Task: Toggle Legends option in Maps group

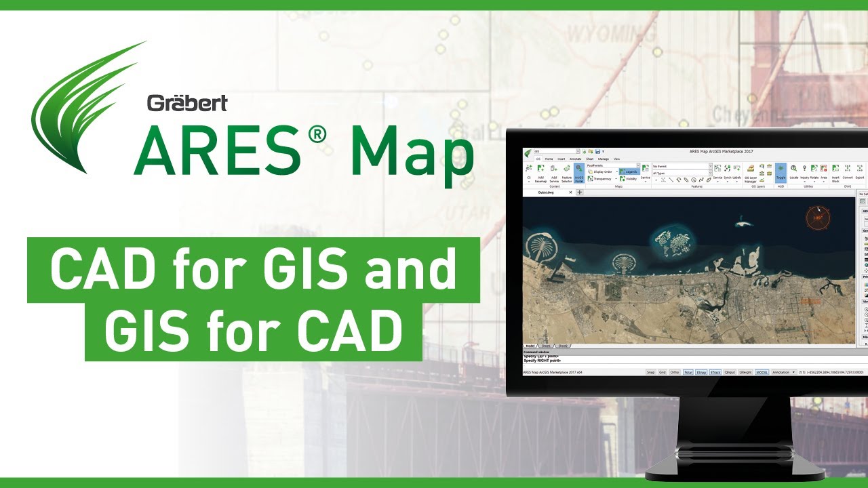Action: [x=629, y=171]
